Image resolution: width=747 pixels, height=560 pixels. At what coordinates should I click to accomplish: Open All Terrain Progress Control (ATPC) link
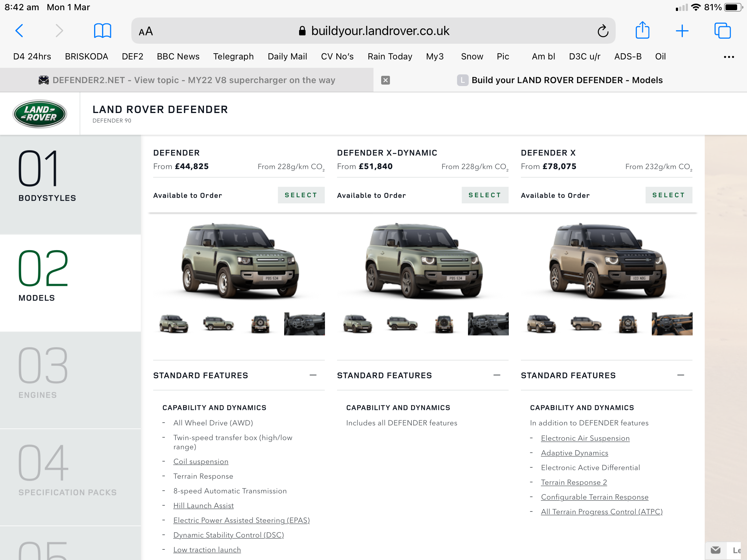602,512
